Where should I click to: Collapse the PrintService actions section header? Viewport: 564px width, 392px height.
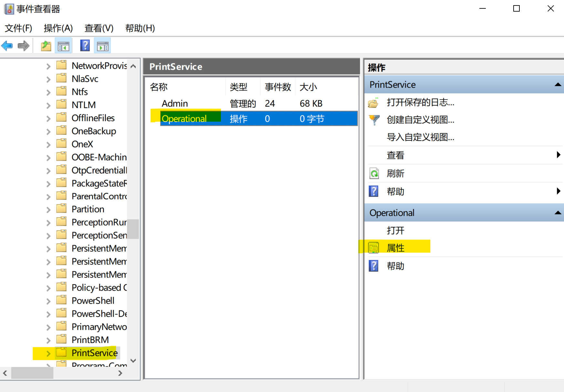coord(558,85)
